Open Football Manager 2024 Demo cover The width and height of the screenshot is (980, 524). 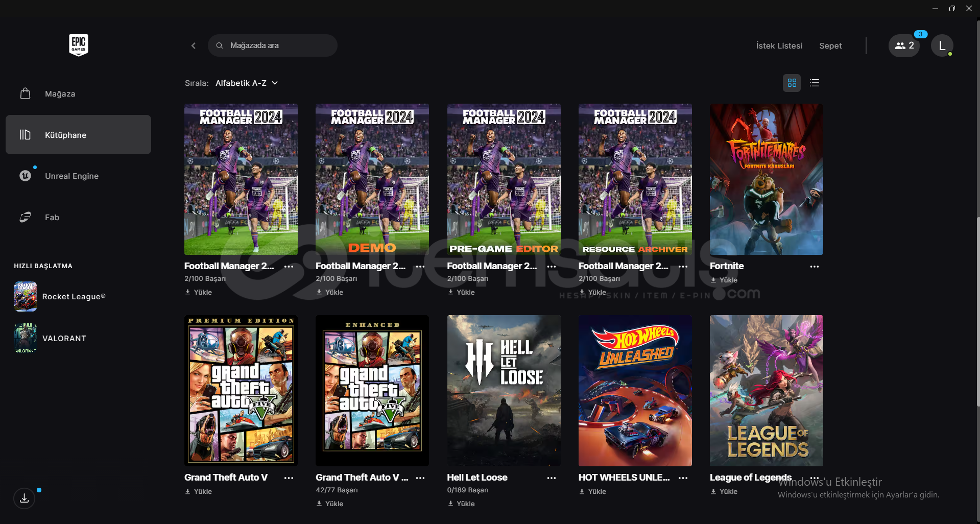(372, 179)
